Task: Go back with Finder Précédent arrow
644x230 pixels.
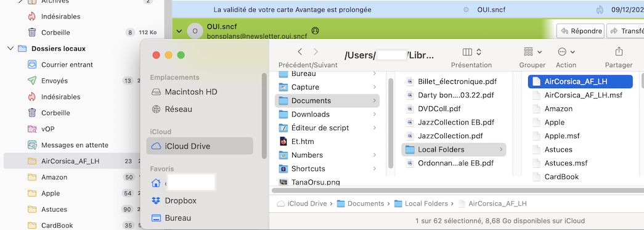Action: (x=300, y=52)
